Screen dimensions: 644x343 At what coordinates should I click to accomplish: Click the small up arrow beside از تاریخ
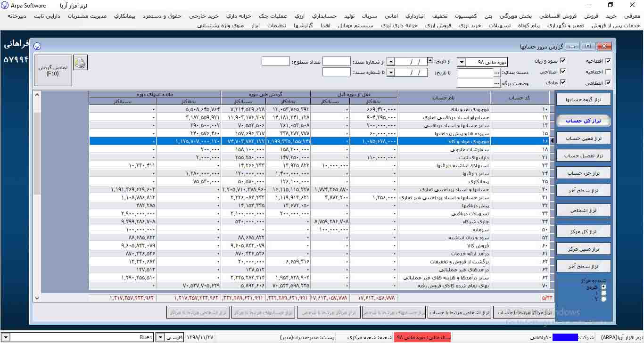pos(430,60)
